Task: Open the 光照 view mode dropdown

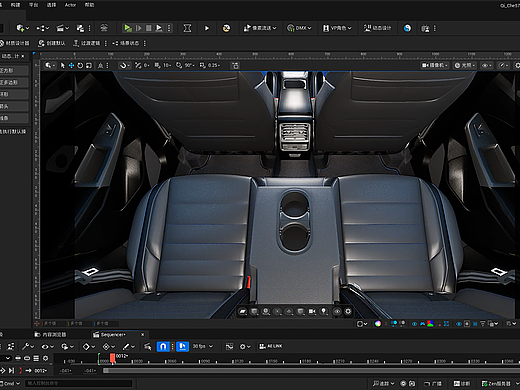Action: tap(465, 65)
